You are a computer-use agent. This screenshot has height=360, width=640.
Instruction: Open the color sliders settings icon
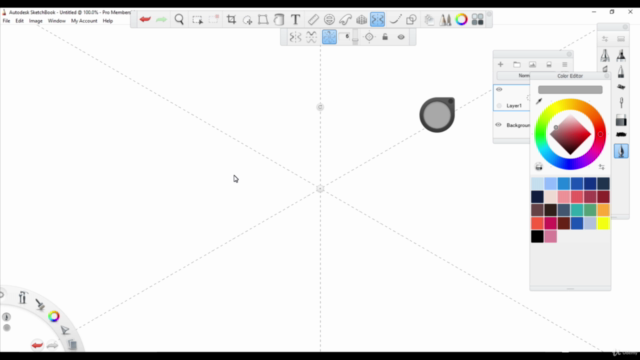tap(602, 167)
